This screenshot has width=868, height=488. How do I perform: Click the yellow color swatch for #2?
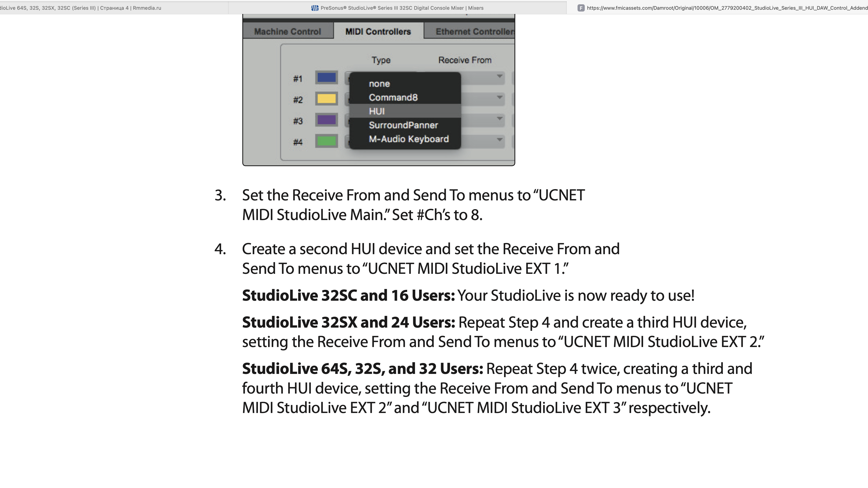[326, 99]
